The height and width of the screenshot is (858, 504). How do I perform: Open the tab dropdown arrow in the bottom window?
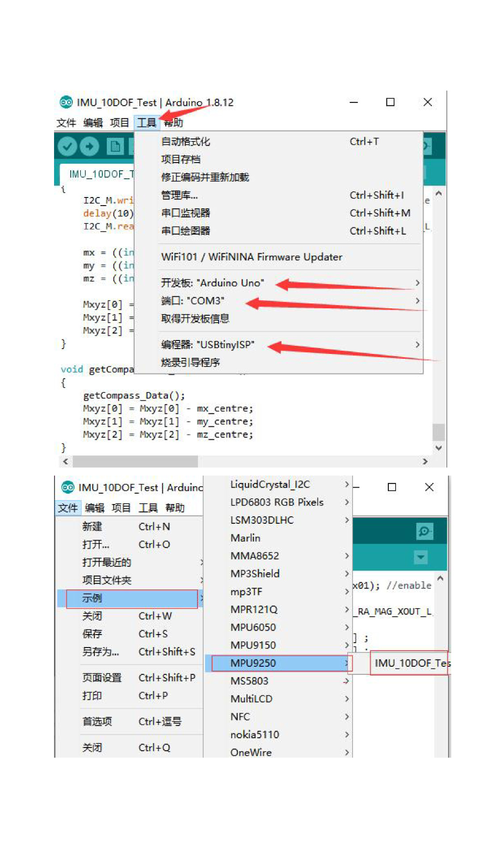[421, 557]
